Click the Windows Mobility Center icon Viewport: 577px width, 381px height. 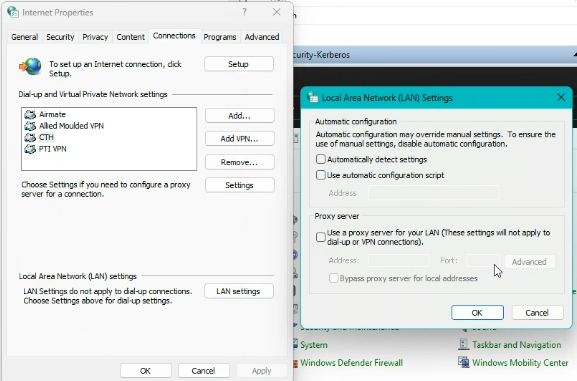[464, 362]
